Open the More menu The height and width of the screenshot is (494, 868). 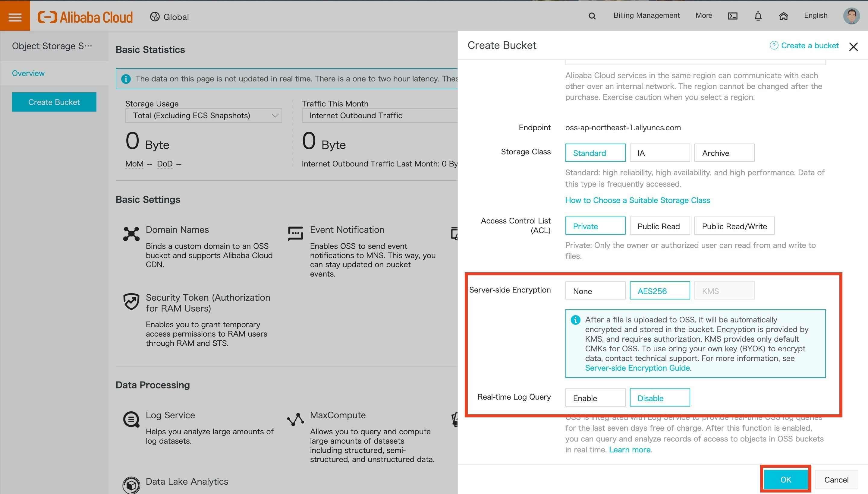(x=703, y=15)
